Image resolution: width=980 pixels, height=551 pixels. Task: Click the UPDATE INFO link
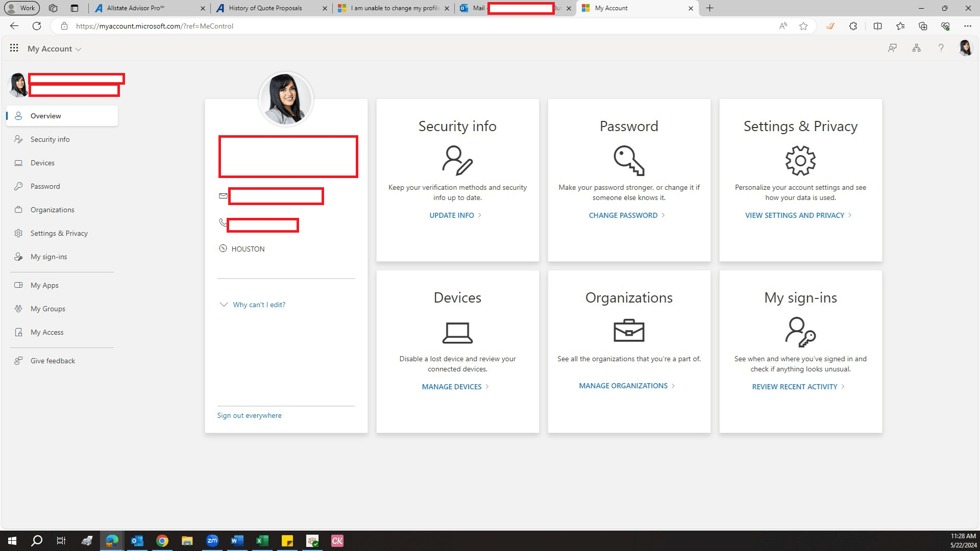pos(455,215)
